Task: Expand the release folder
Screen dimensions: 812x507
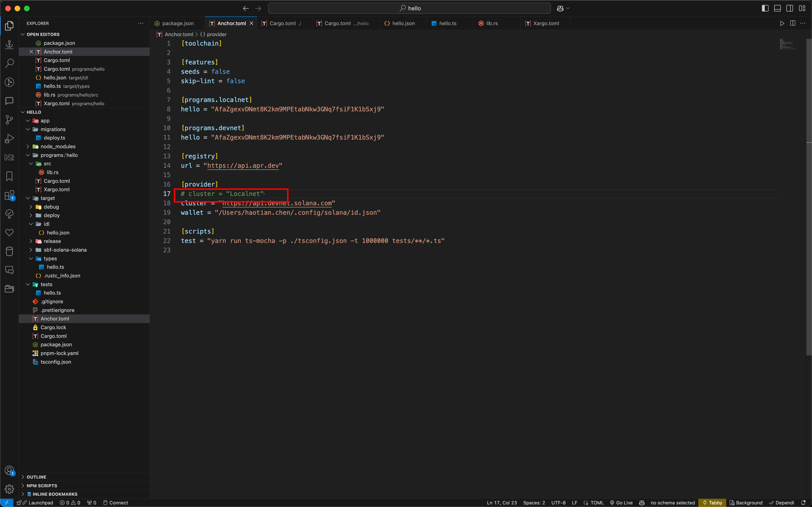Action: point(31,241)
